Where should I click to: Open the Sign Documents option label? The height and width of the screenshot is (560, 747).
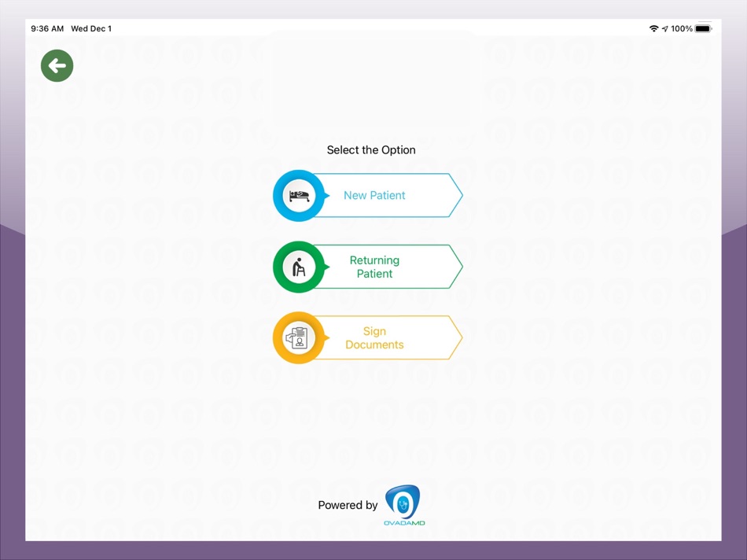(374, 338)
